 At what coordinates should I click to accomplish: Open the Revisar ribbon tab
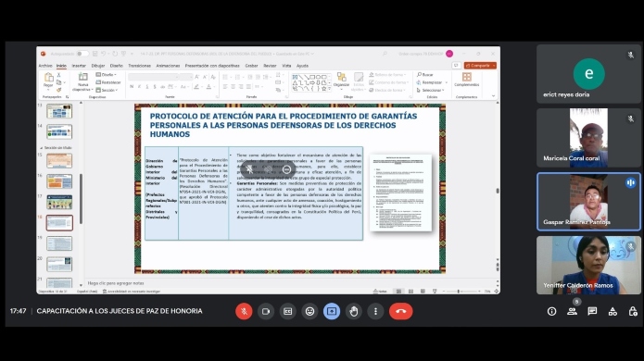click(270, 66)
